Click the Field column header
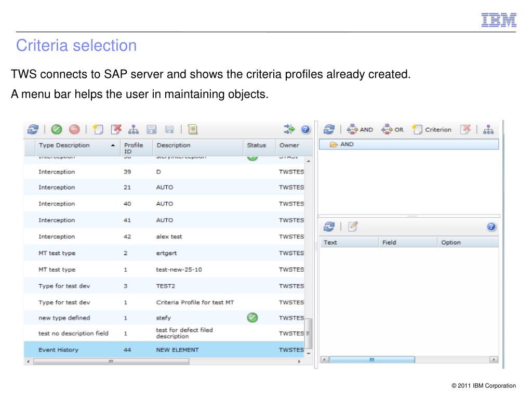 tap(407, 242)
